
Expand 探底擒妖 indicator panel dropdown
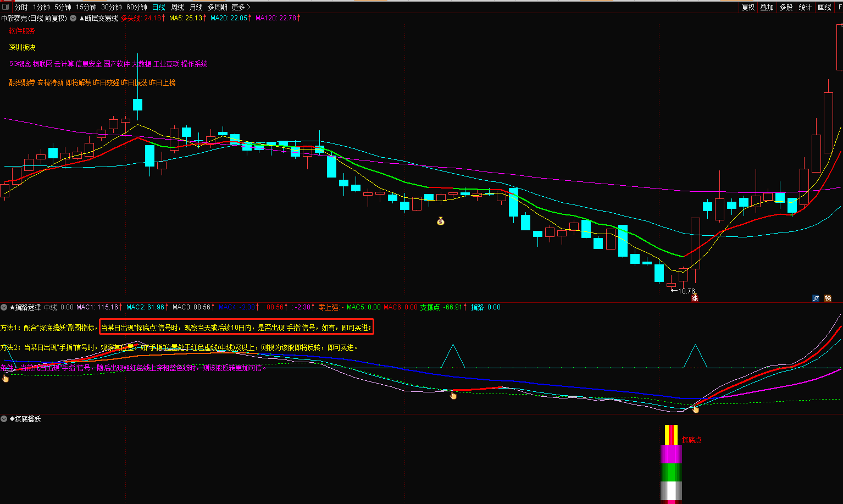tap(4, 419)
